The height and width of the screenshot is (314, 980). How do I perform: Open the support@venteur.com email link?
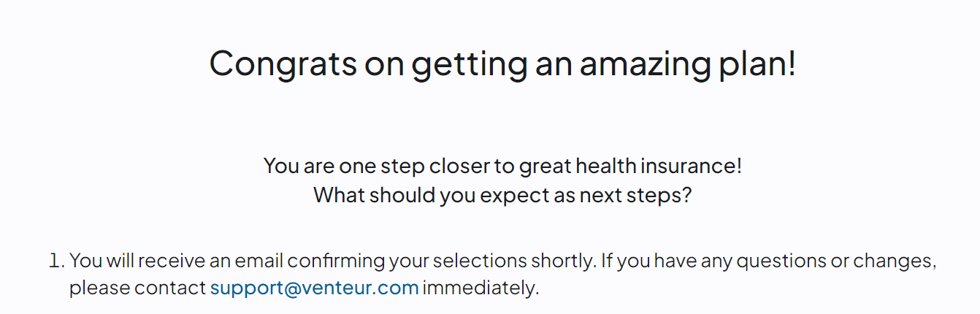point(315,288)
